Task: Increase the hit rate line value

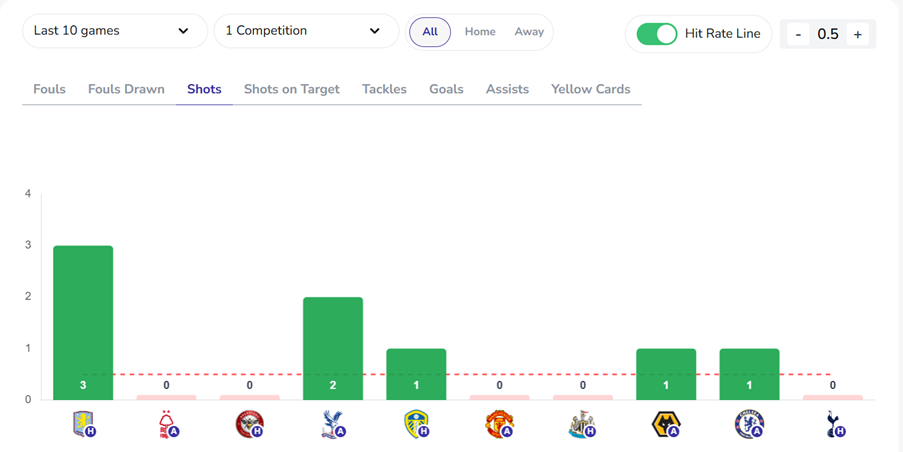Action: pos(857,34)
